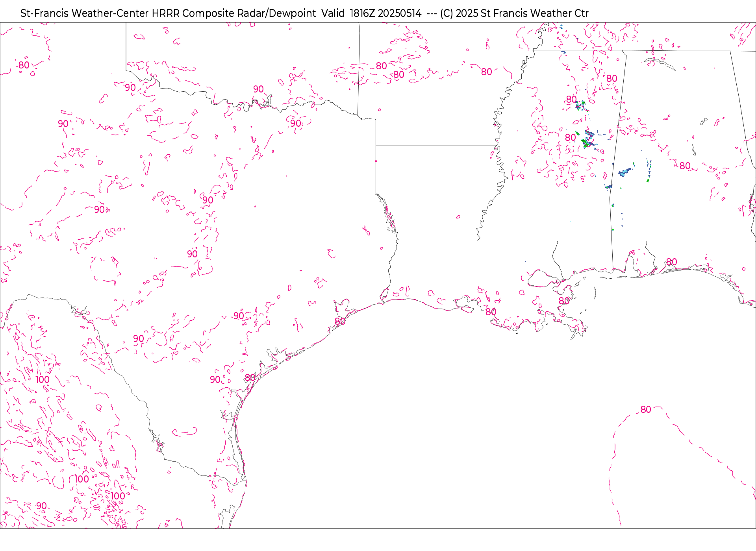Click the 'St-Francis Weather-Center' text in the title
756x551 pixels.
tap(84, 13)
